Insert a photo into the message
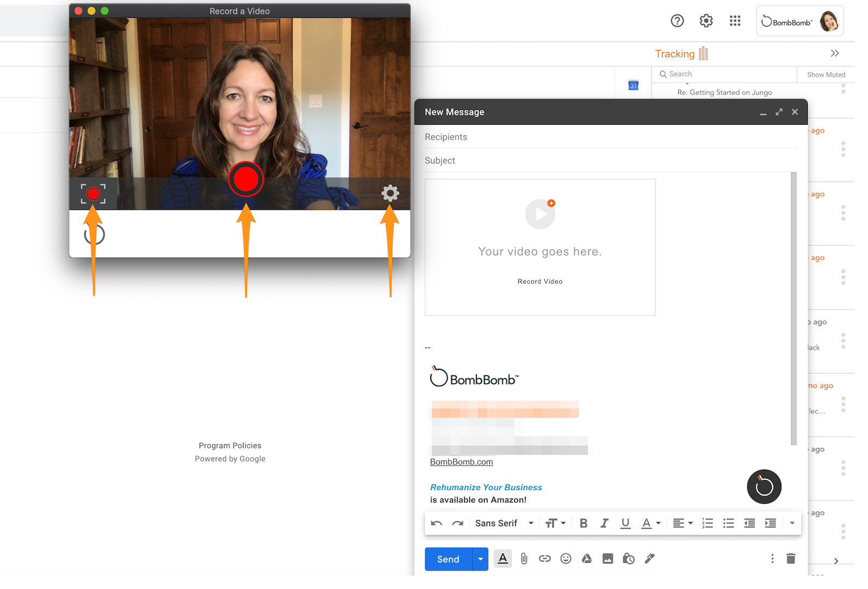Viewport: 868px width, 589px height. (x=608, y=559)
